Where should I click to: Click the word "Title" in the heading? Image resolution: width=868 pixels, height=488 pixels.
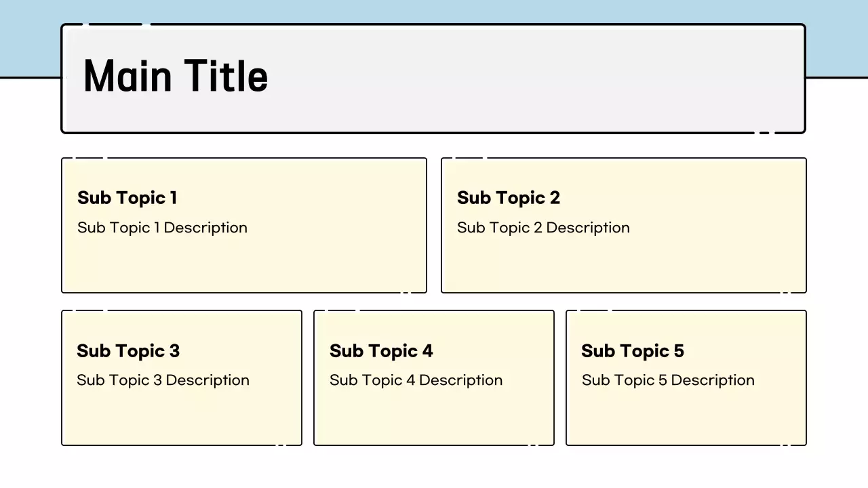[226, 76]
